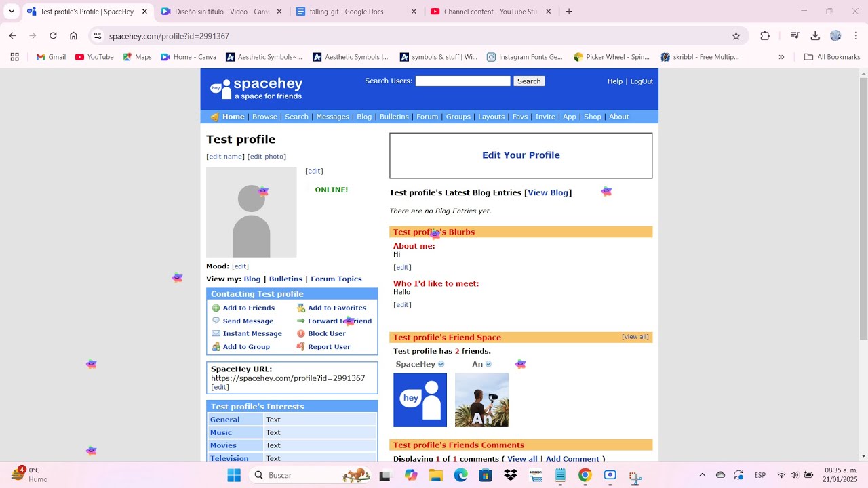This screenshot has height=488, width=868.
Task: Open Microsoft Store from the taskbar
Action: 486,475
